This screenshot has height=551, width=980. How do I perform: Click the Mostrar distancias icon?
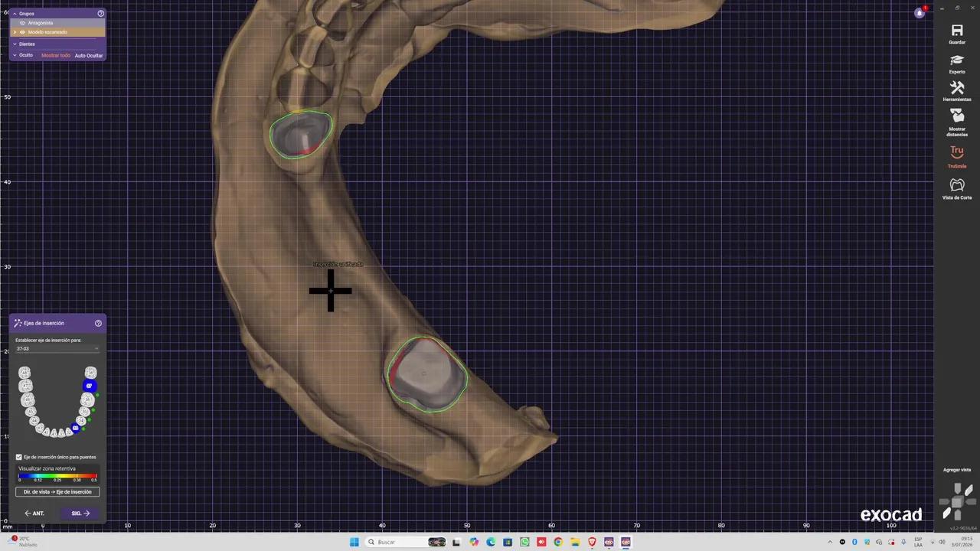[957, 116]
